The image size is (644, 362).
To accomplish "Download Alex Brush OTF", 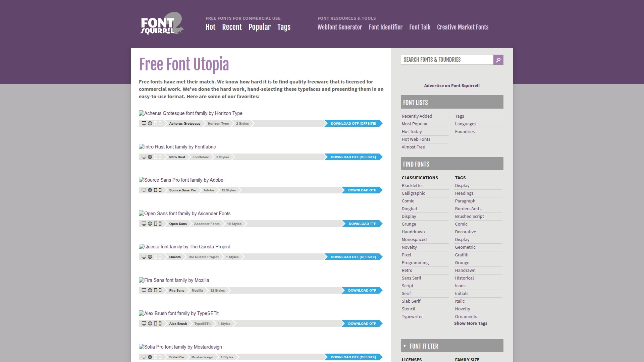I will point(362,323).
